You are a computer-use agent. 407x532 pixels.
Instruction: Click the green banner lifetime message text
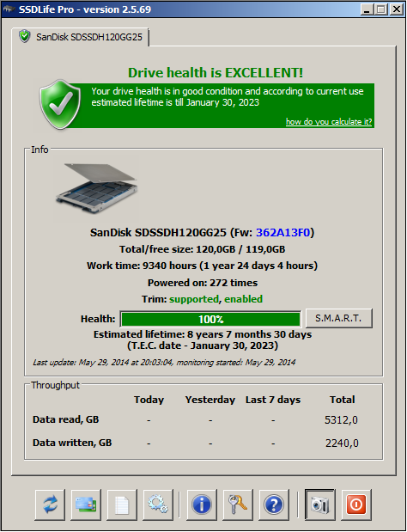click(228, 97)
